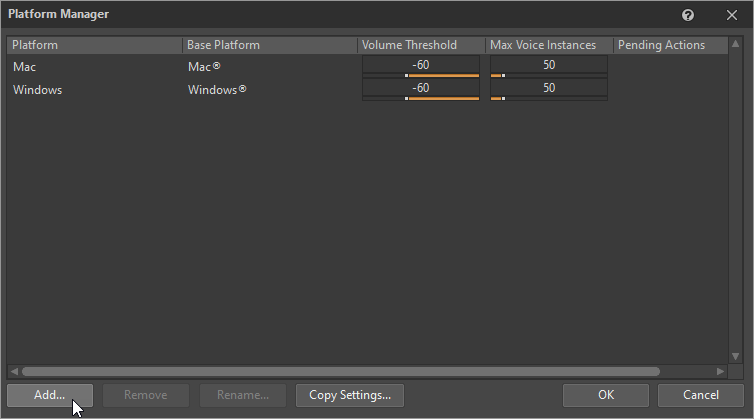Click the Max Voice Instances column header
The image size is (754, 419).
[548, 45]
